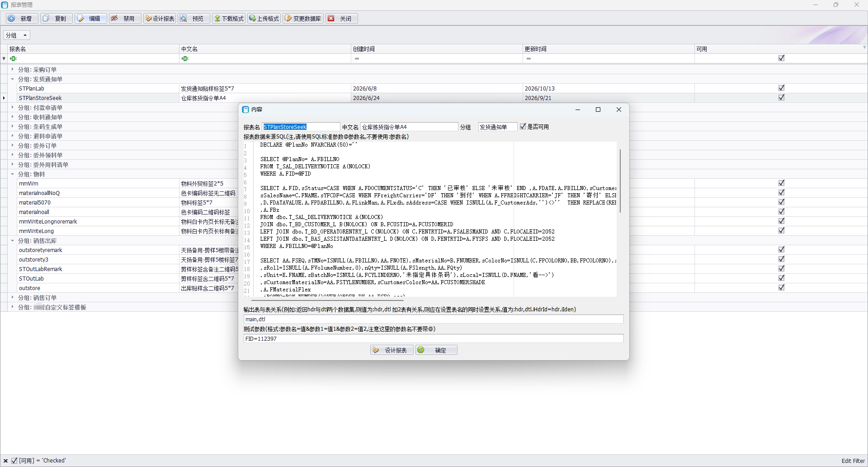The height and width of the screenshot is (467, 868).
Task: Click the 预览 (preview) toolbar icon
Action: click(184, 19)
